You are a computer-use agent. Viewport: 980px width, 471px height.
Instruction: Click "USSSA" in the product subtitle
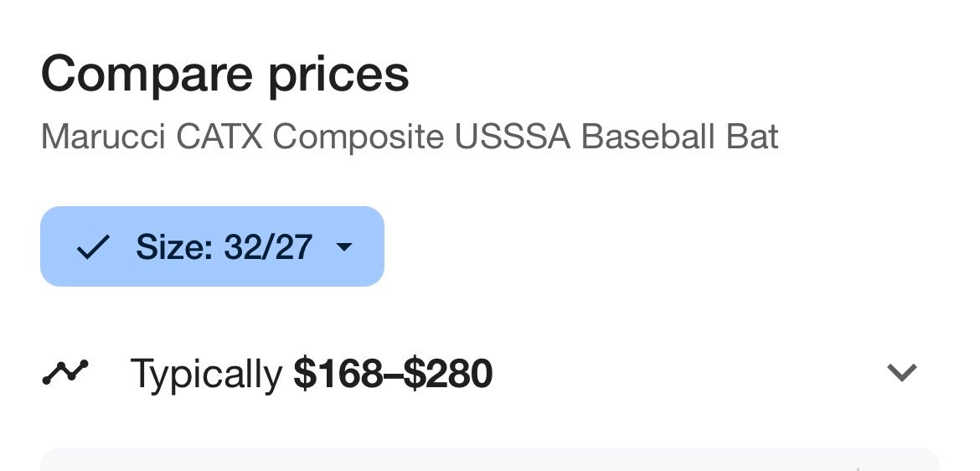click(x=513, y=136)
